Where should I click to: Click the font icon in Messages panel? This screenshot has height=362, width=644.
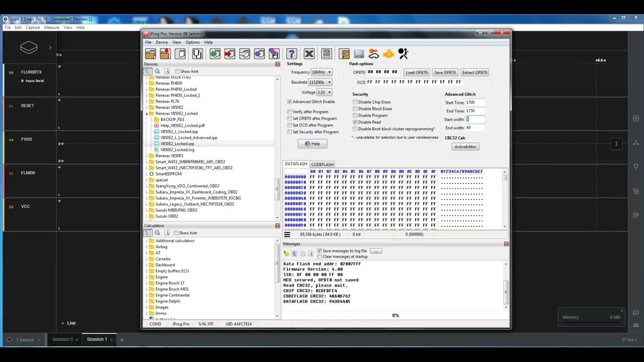[x=311, y=253]
